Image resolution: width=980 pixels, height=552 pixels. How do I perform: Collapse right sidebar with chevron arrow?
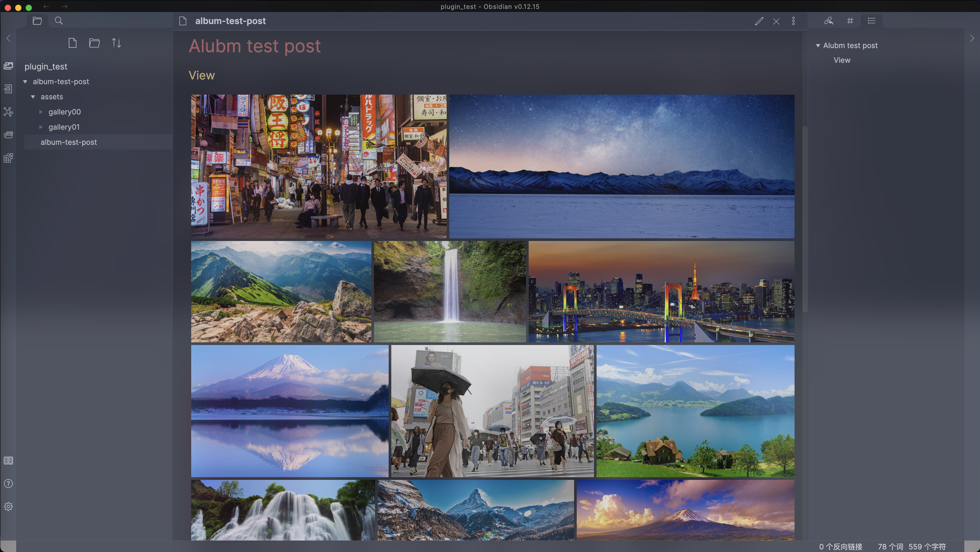(972, 38)
